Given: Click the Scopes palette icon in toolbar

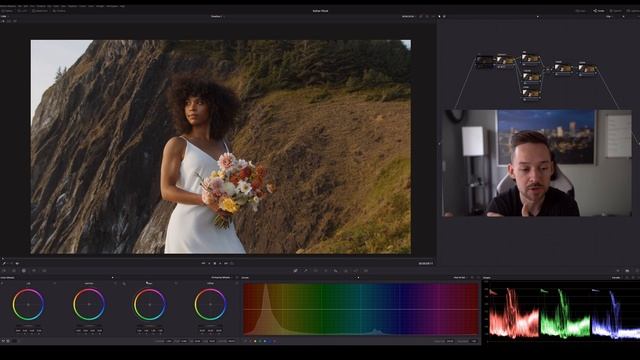Looking at the screenshot, I should tap(627, 271).
